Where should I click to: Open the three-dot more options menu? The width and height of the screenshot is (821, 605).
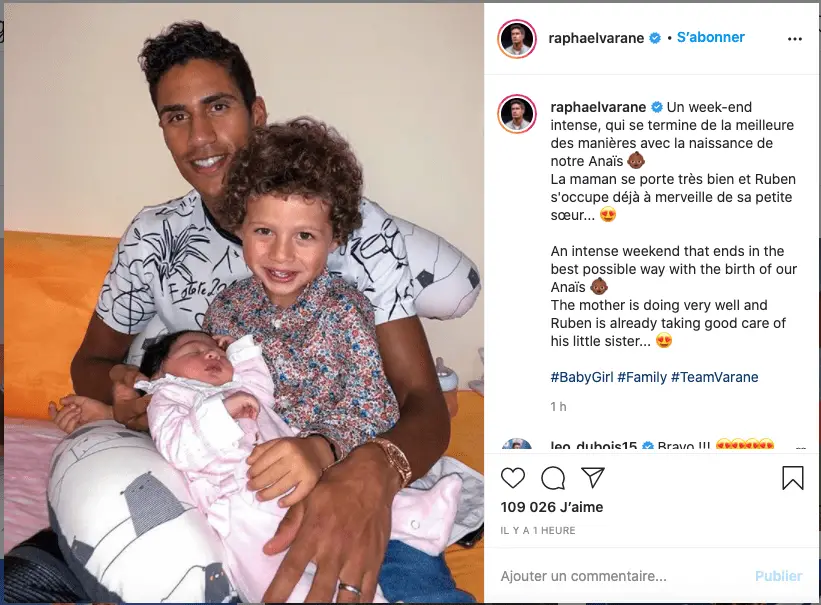pos(794,39)
